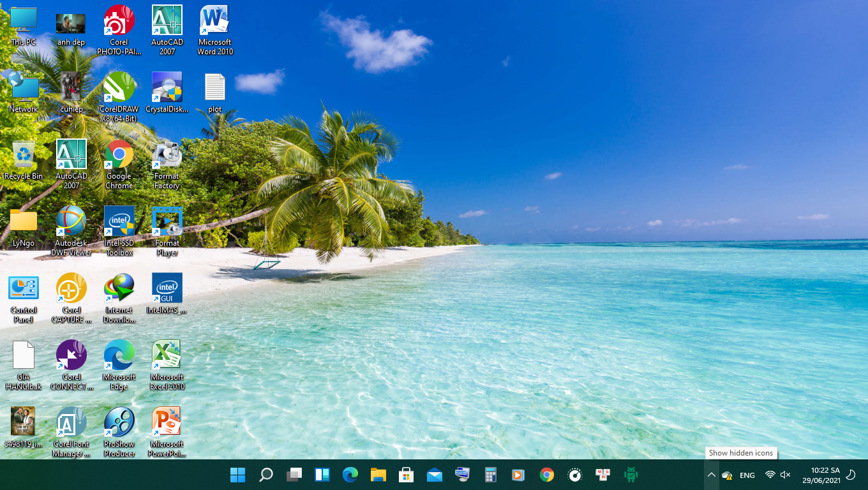The image size is (868, 490).
Task: Open the computer monitor app on the taskbar
Action: [463, 475]
